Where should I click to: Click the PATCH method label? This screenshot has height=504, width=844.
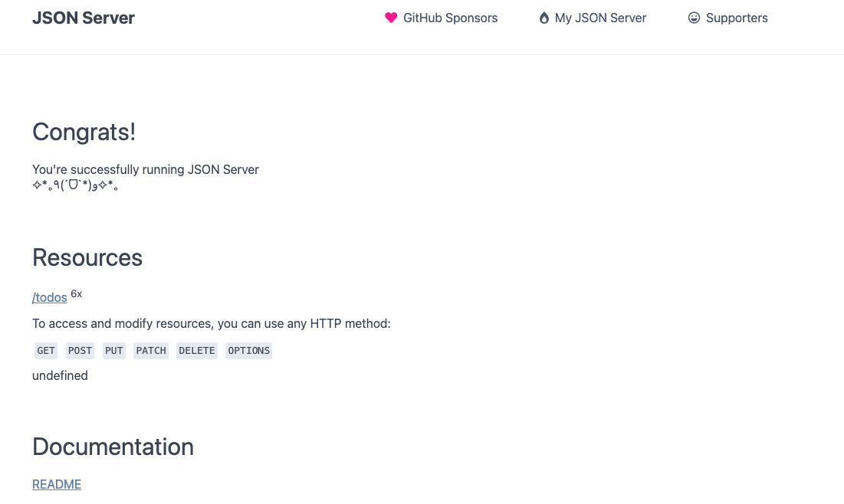pyautogui.click(x=151, y=351)
